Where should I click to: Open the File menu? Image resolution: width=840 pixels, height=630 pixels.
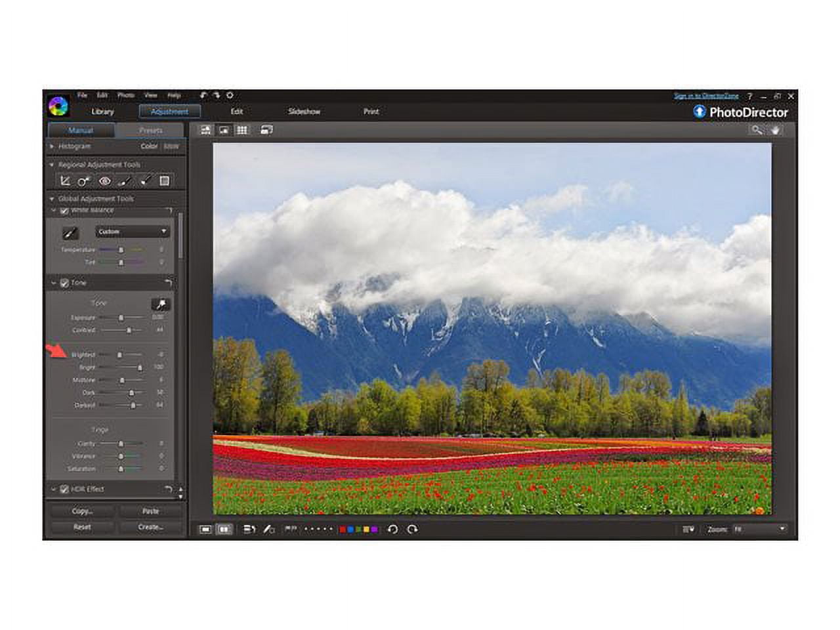click(82, 95)
